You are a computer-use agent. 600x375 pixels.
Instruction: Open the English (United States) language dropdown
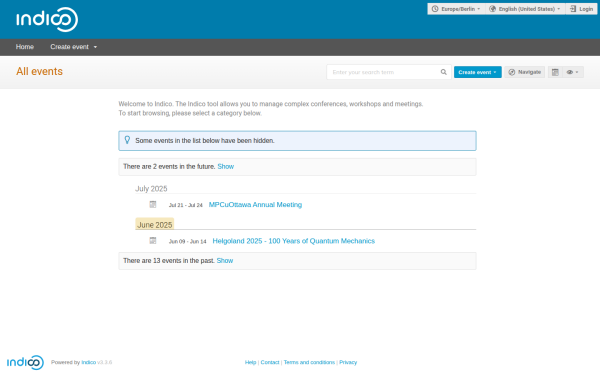point(525,9)
